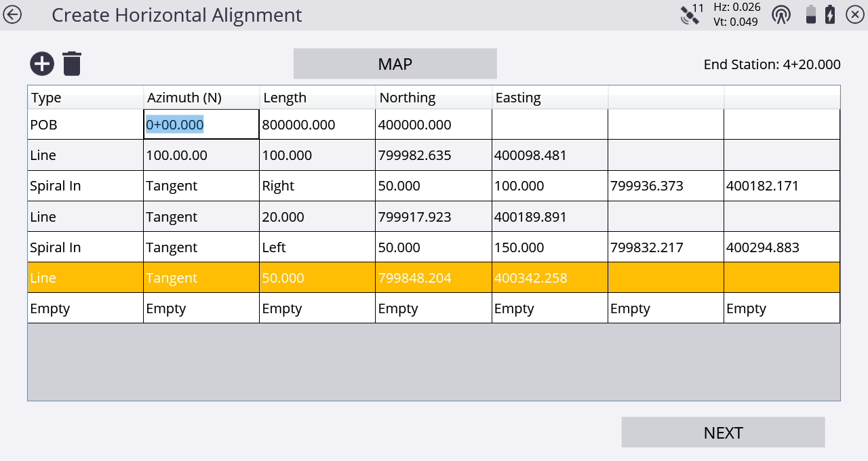Check the receiver battery icon

coord(810,14)
